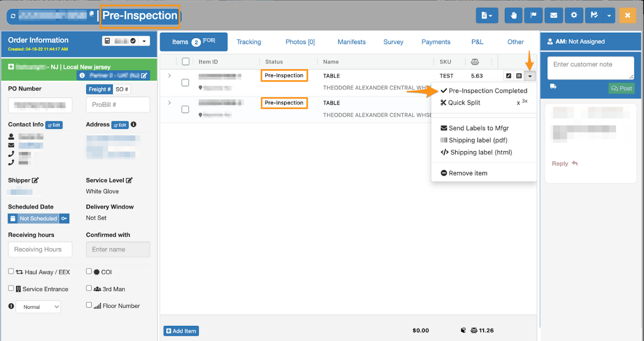Switch to the Tracking tab
The width and height of the screenshot is (644, 341).
tap(249, 42)
